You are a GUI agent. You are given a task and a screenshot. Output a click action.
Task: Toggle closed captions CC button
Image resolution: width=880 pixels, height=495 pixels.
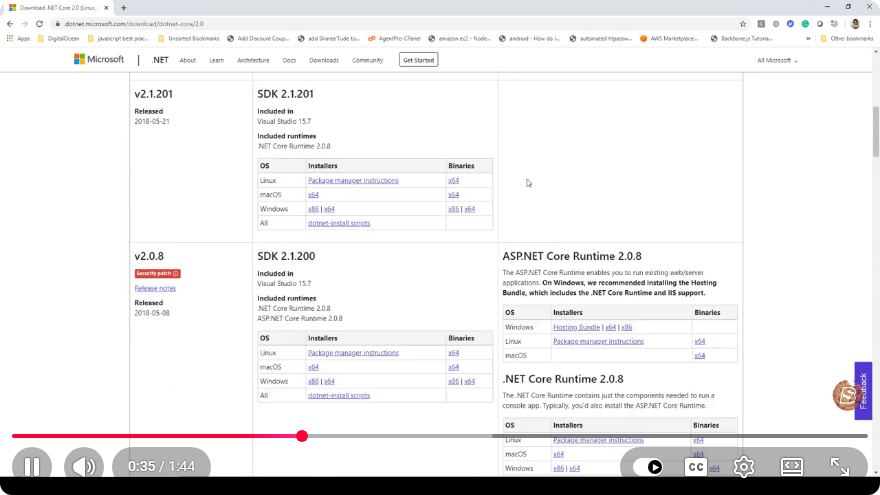click(x=696, y=467)
